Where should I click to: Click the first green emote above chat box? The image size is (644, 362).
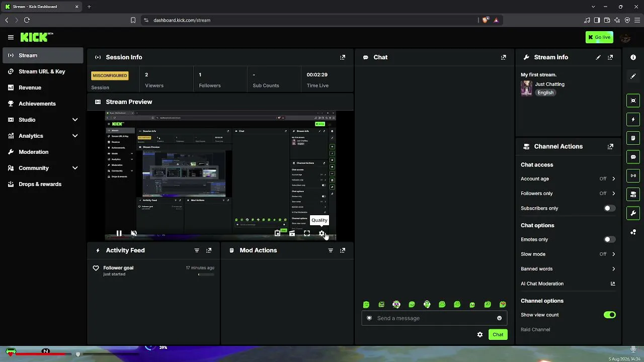pos(366,305)
